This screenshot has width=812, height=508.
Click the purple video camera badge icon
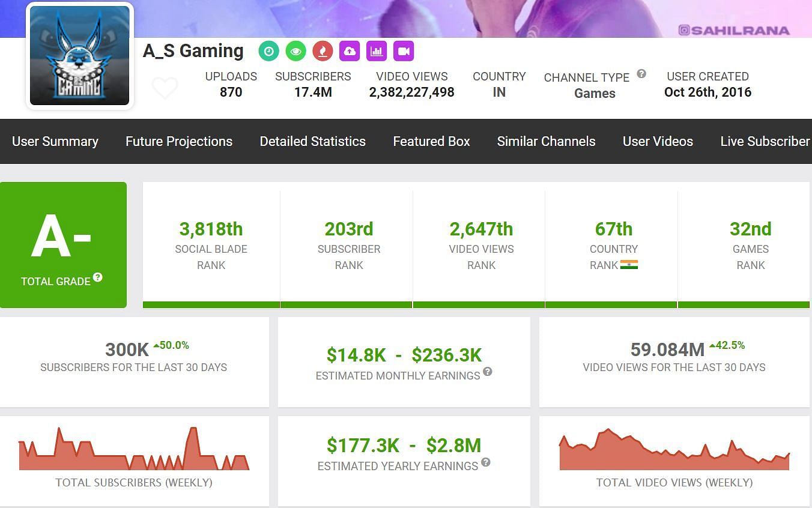(404, 51)
